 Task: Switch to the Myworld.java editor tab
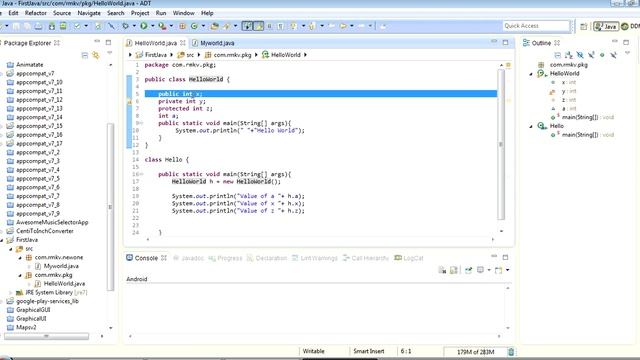tap(213, 43)
